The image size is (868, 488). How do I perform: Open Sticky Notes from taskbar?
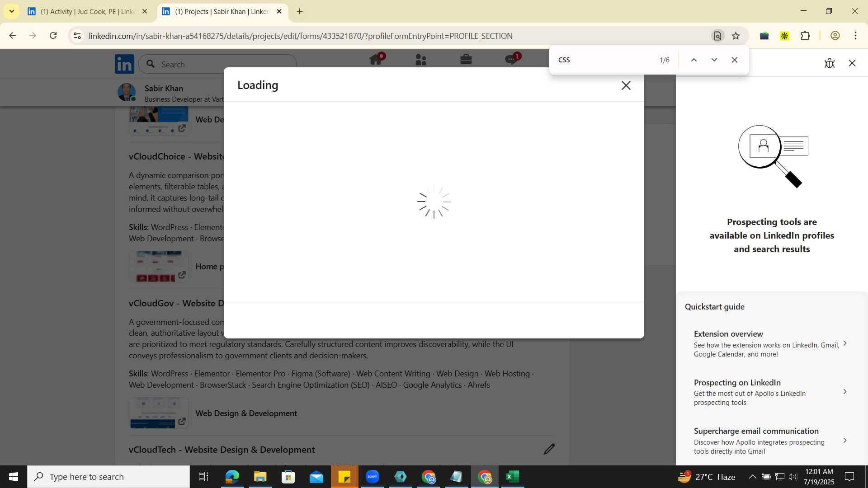click(344, 477)
